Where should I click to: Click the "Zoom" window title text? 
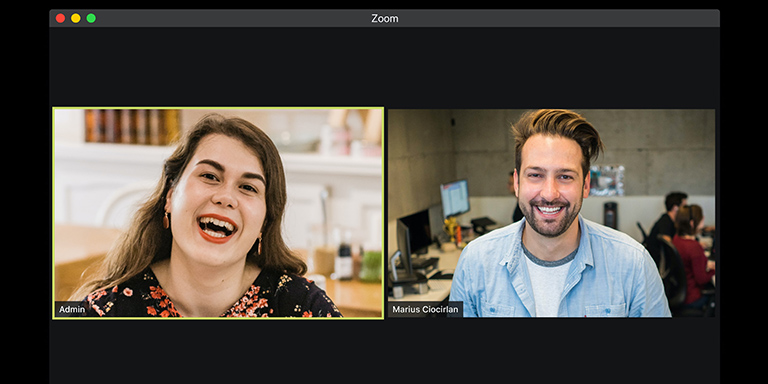384,18
